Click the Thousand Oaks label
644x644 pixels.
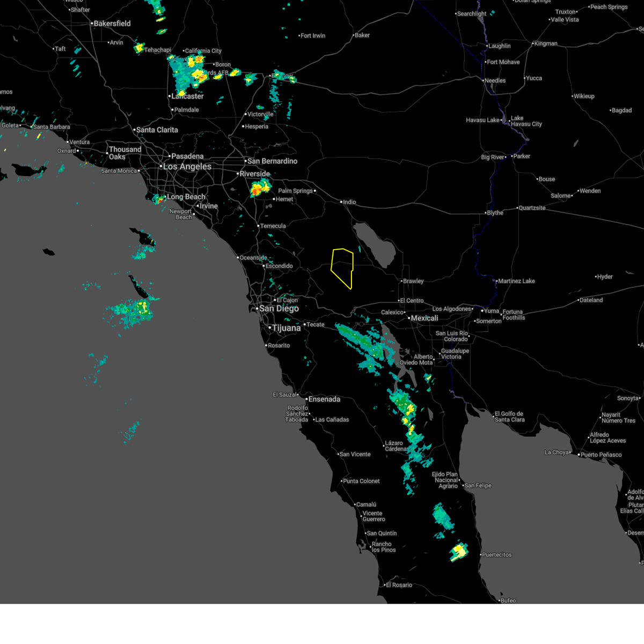pyautogui.click(x=125, y=153)
